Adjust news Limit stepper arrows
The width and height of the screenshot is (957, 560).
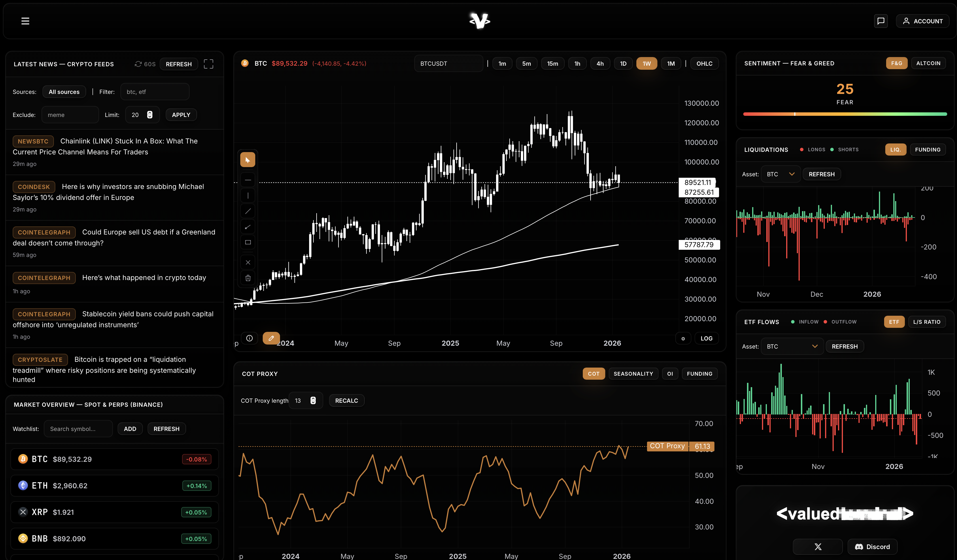click(150, 115)
